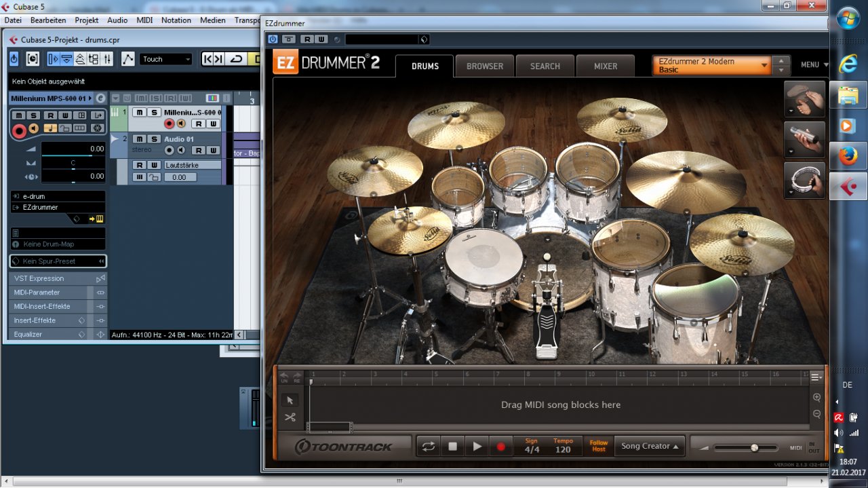Image resolution: width=868 pixels, height=488 pixels.
Task: Switch to the SEARCH tab
Action: point(545,67)
